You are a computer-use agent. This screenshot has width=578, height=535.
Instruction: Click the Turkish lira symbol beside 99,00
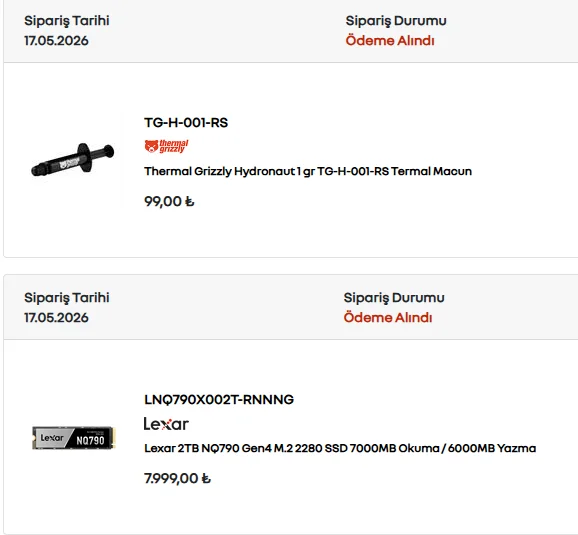(189, 202)
